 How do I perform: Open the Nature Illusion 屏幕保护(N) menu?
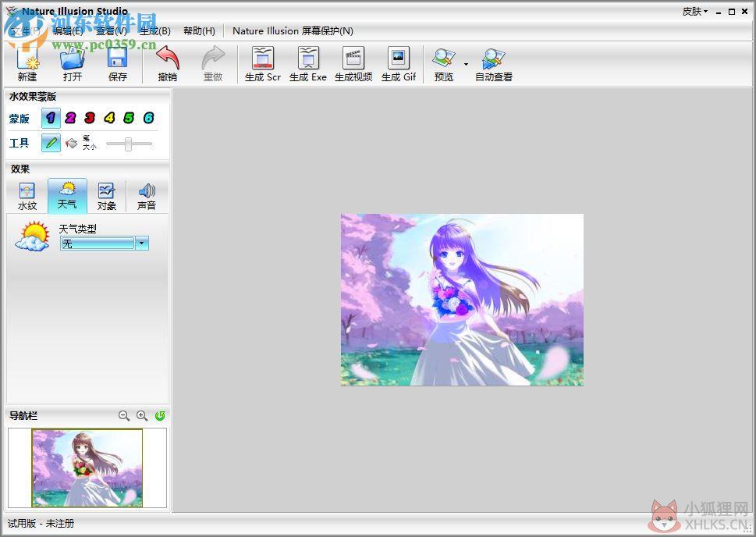coord(293,31)
